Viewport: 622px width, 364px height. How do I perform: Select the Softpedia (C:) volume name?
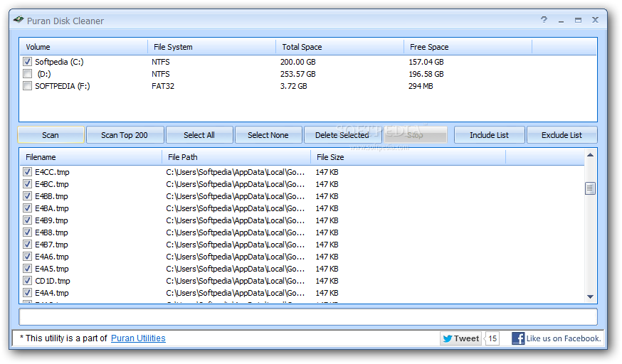point(59,62)
